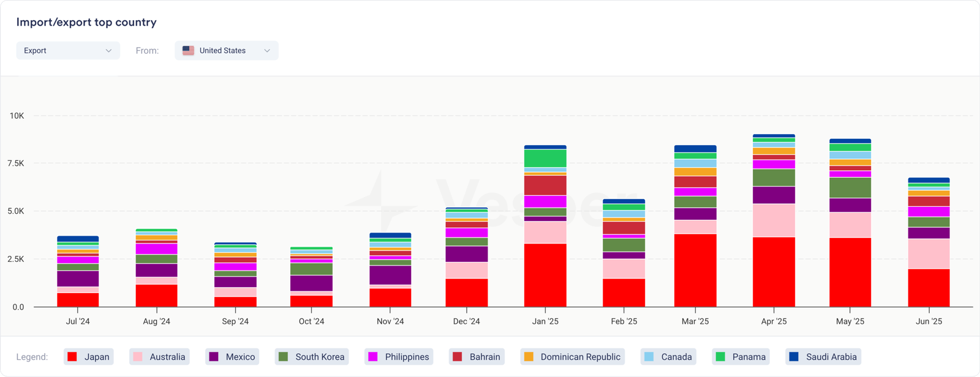Toggle the Mexico legend item
Viewport: 980px width, 377px height.
[232, 357]
